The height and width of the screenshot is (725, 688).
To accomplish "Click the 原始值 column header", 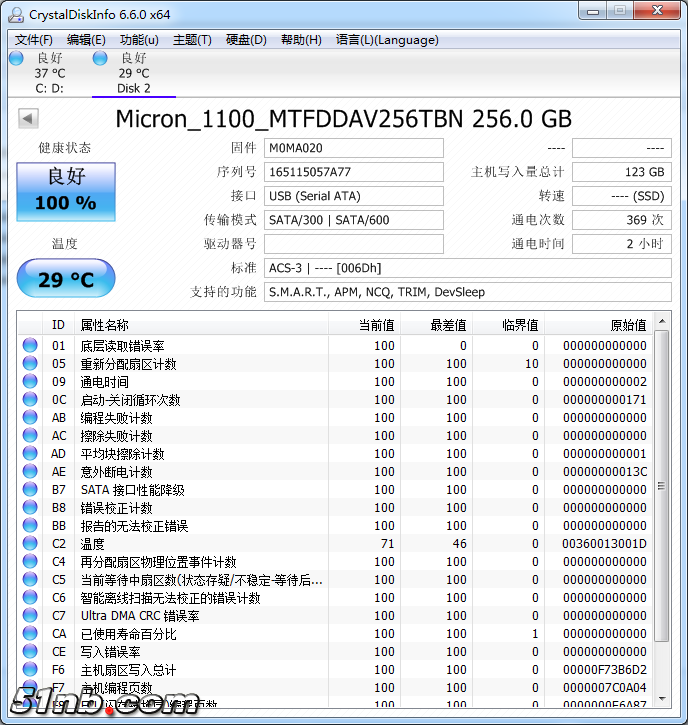I will 628,325.
